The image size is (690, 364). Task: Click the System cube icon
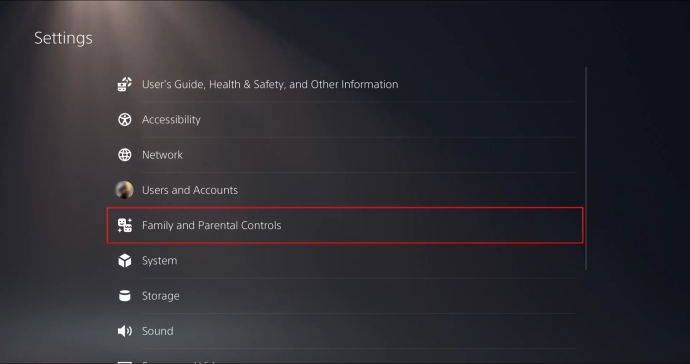pyautogui.click(x=125, y=260)
